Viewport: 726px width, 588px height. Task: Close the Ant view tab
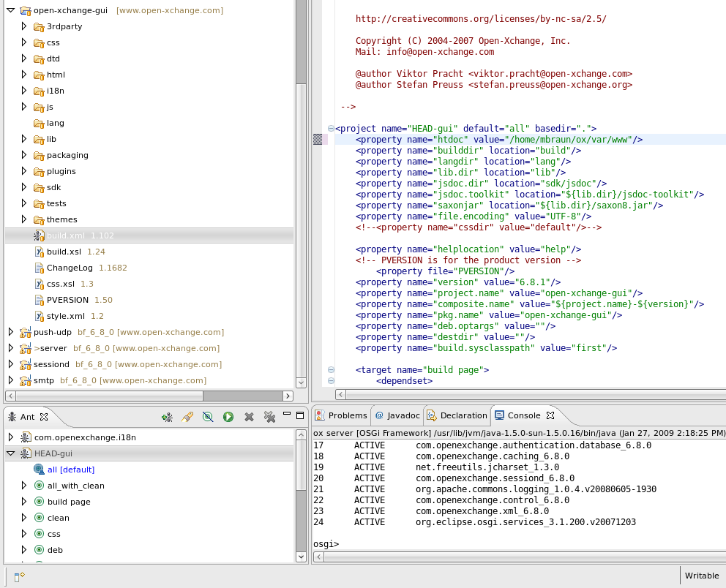coord(44,417)
